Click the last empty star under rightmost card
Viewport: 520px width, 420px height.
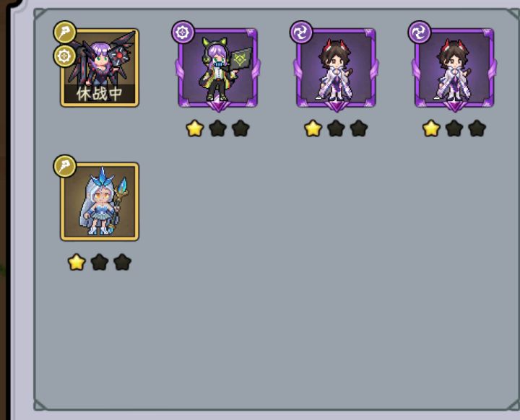coord(477,128)
